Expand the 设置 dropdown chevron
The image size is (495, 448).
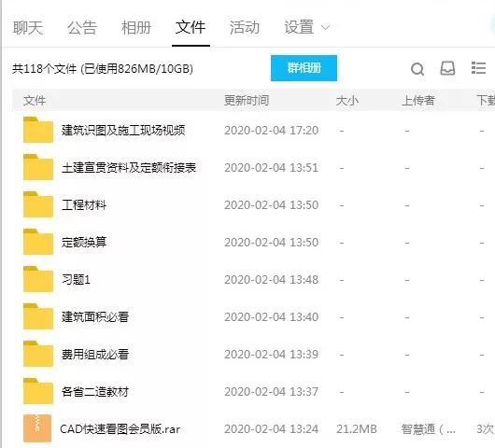tap(325, 28)
